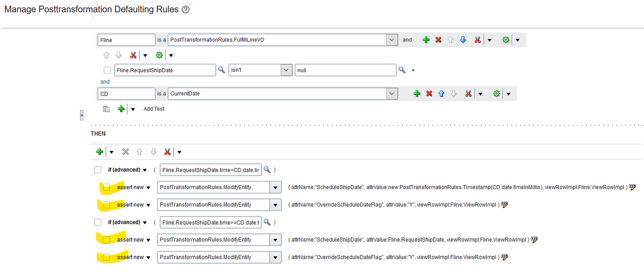Screen dimensions: 644x277
Task: Click scissors cut icon in CD pattern row
Action: 468,94
